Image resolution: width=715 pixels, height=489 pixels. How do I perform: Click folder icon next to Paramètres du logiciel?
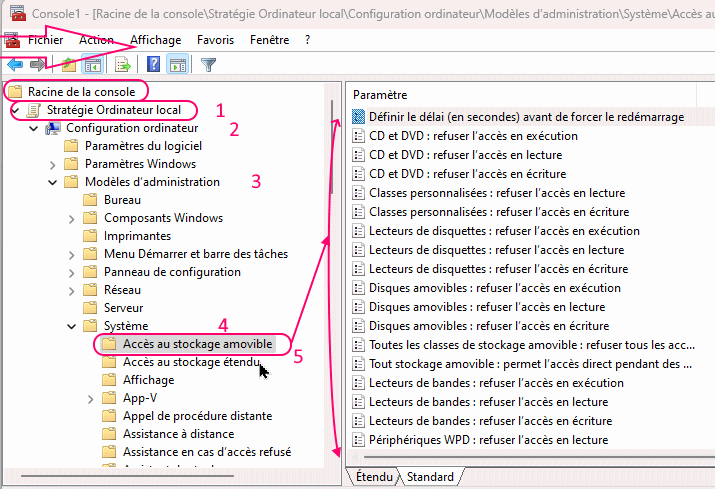tap(71, 146)
